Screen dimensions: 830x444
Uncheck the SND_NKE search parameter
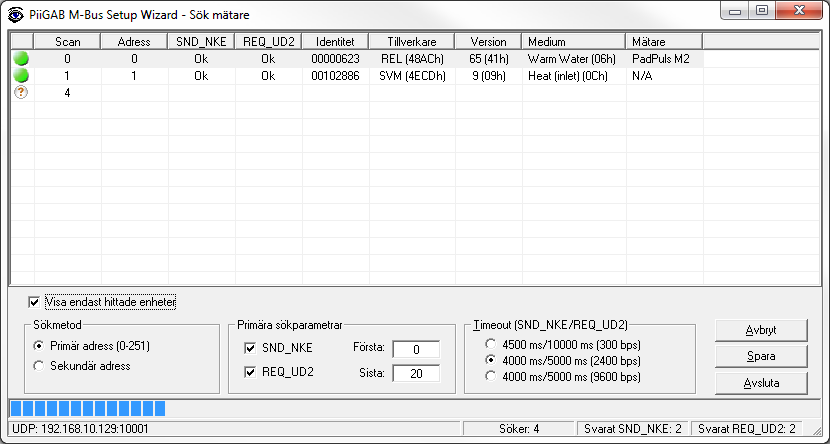pos(250,348)
